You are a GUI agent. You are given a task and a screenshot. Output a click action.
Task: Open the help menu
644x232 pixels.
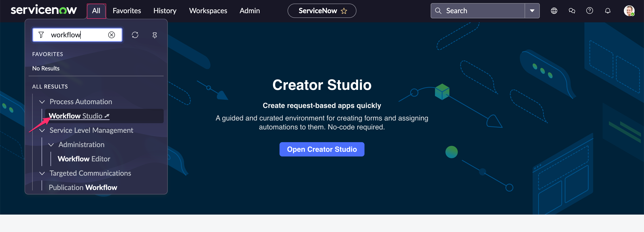pyautogui.click(x=589, y=11)
